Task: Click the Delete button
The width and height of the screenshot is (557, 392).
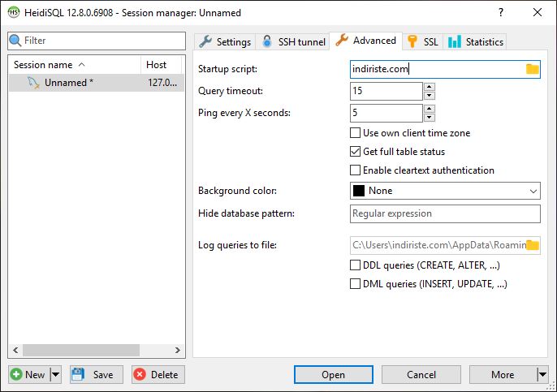Action: click(x=158, y=374)
